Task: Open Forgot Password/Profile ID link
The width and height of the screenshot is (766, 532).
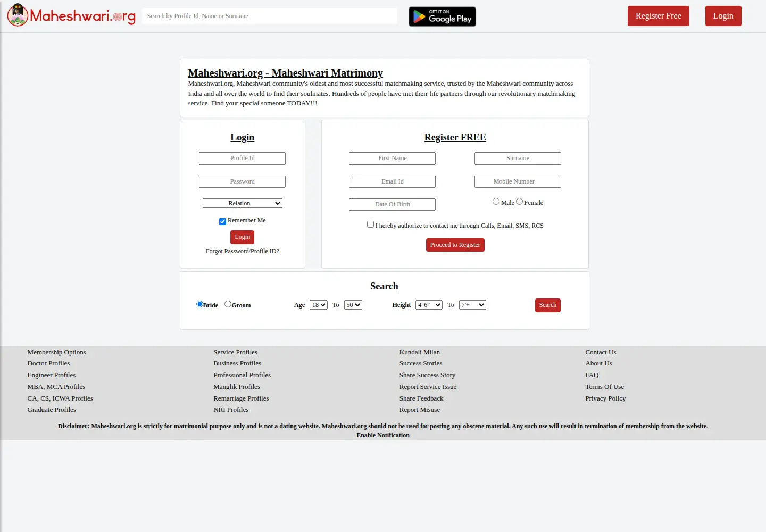Action: (x=243, y=251)
